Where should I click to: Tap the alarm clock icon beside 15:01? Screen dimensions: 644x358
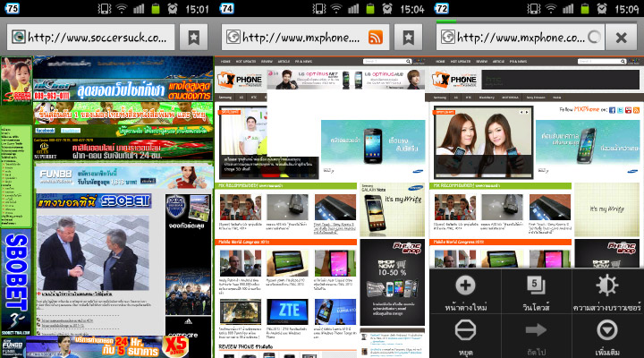(x=173, y=9)
